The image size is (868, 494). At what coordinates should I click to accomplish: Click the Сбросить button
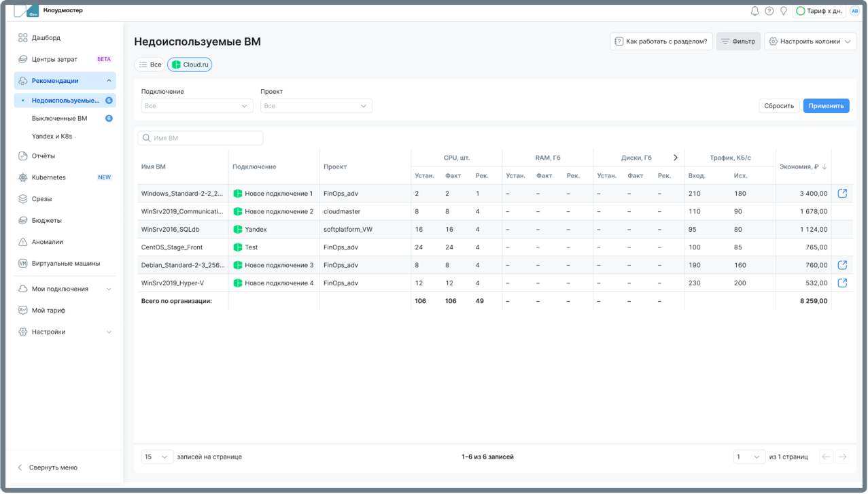[x=779, y=106]
